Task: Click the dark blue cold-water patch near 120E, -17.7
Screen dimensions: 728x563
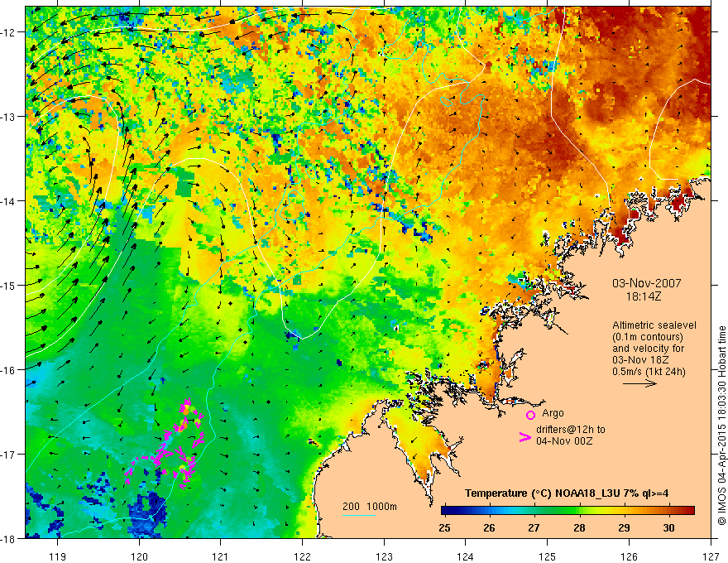Action: [x=146, y=515]
